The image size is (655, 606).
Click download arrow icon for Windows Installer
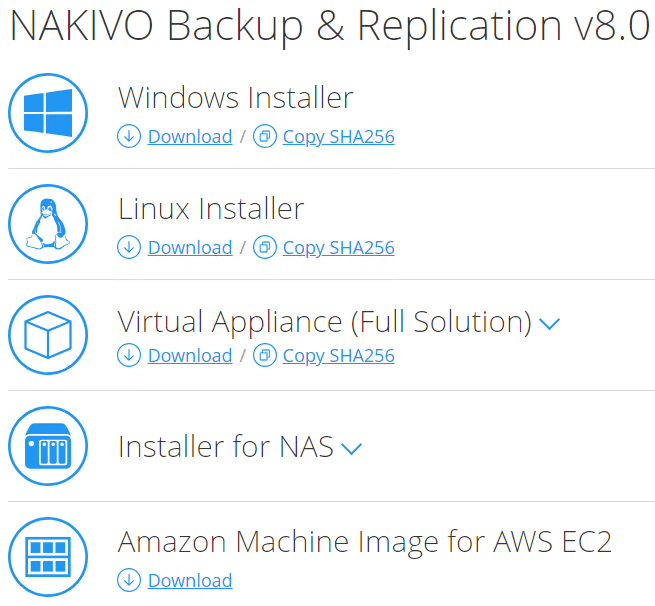129,136
